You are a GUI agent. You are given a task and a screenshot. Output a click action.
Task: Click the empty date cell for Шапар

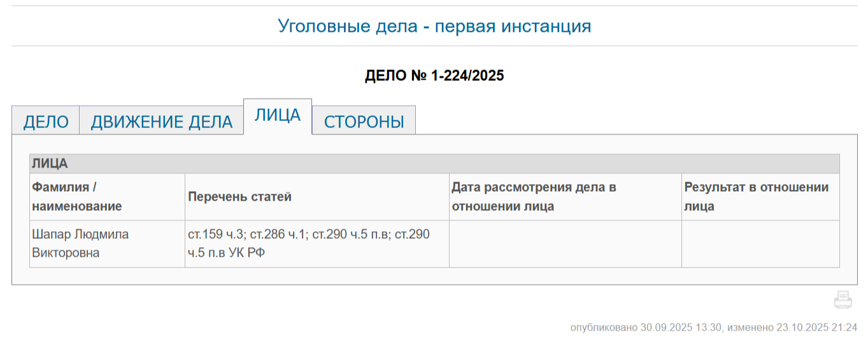[565, 244]
